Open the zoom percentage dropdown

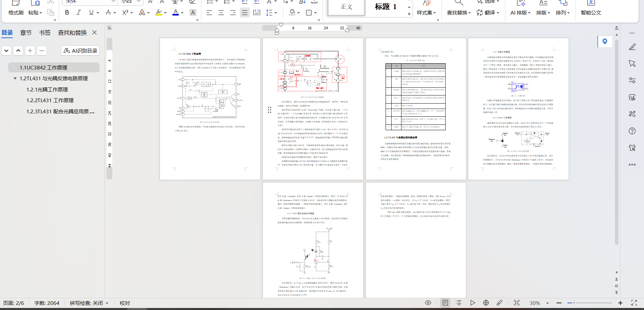548,303
